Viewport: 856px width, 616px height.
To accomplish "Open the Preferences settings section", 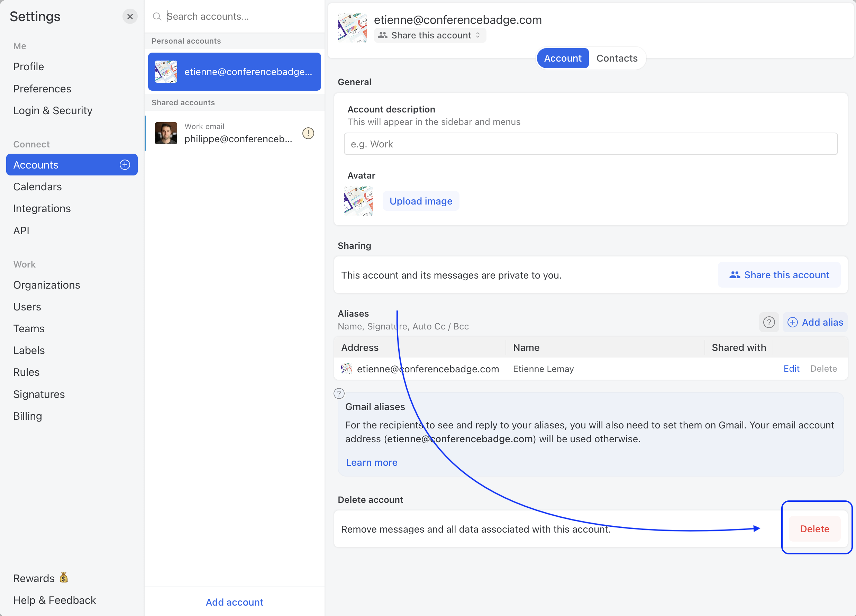I will (42, 89).
